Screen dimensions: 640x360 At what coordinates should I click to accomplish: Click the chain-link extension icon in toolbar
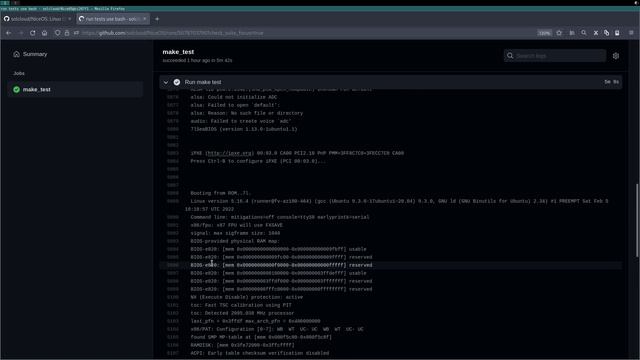tap(607, 33)
